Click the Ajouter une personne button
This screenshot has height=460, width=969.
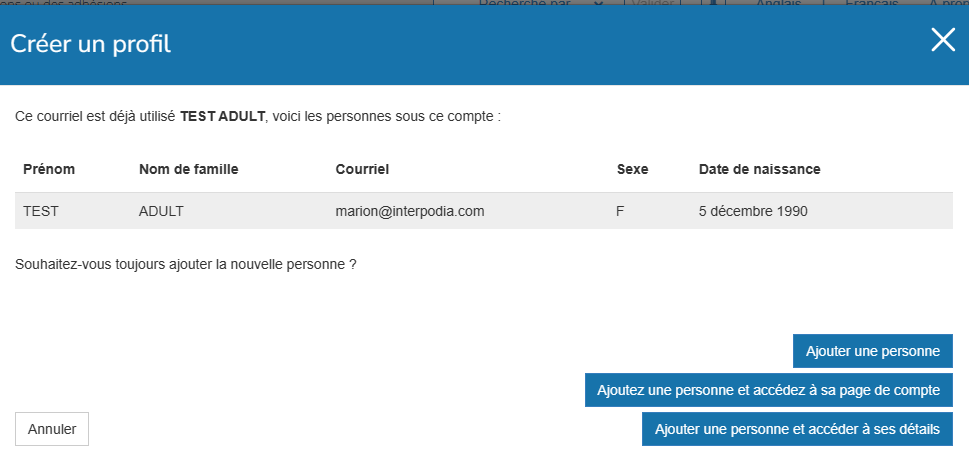(x=873, y=351)
